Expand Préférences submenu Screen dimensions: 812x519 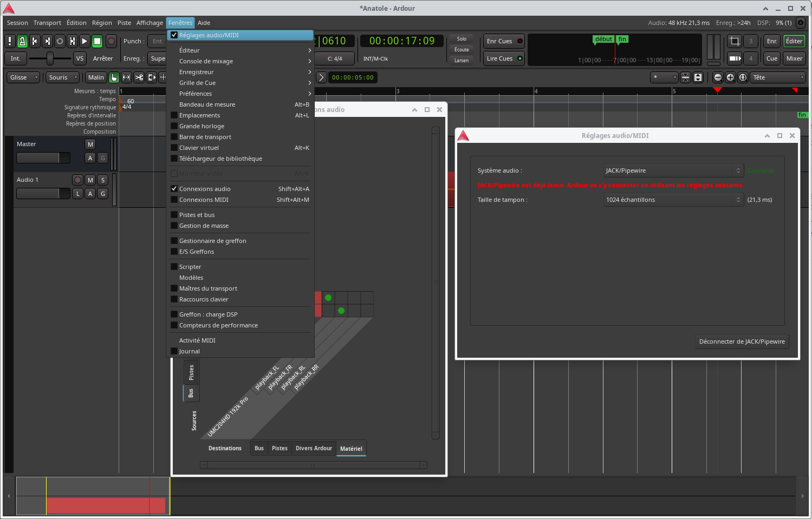point(240,94)
